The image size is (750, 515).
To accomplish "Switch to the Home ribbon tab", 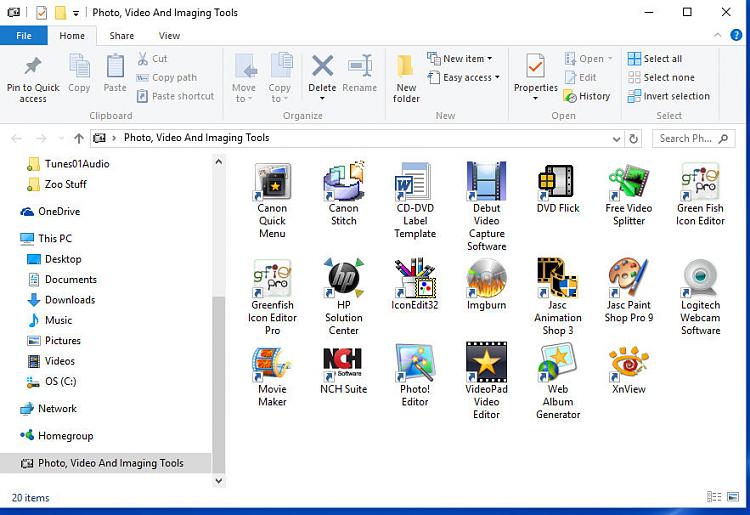I will 72,36.
